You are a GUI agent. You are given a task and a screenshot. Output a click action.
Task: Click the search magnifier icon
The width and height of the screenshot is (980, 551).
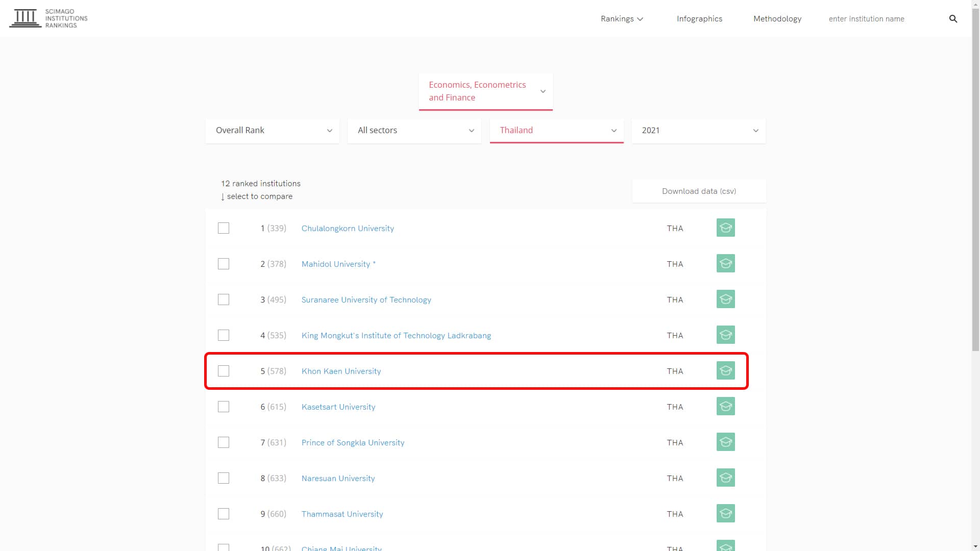[x=953, y=19]
